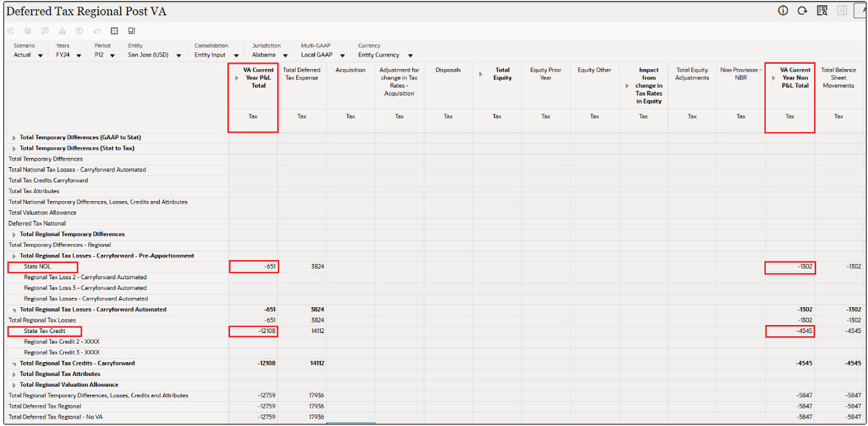
Task: Collapse Total Regional Tax Losses - Carryforward Automated
Action: (x=14, y=310)
